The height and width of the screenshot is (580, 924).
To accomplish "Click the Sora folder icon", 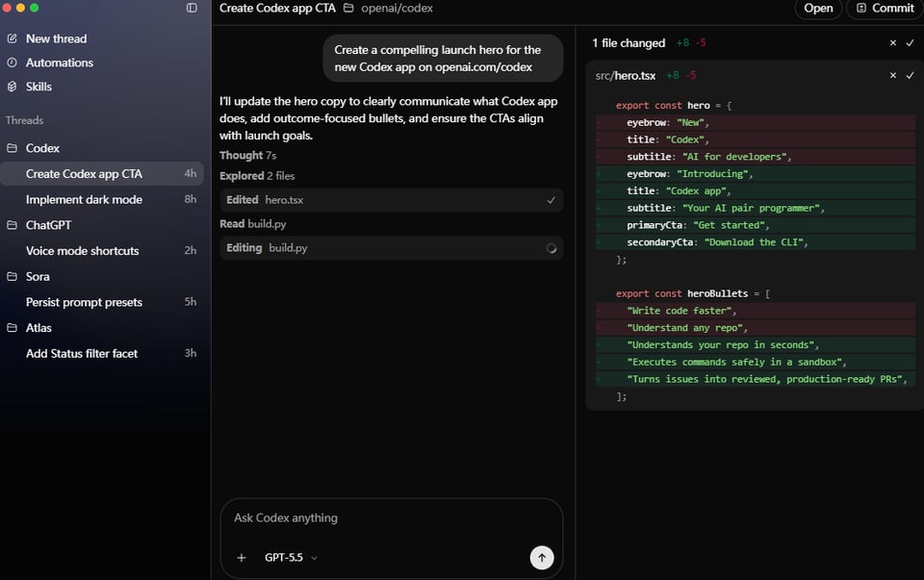I will pyautogui.click(x=12, y=276).
